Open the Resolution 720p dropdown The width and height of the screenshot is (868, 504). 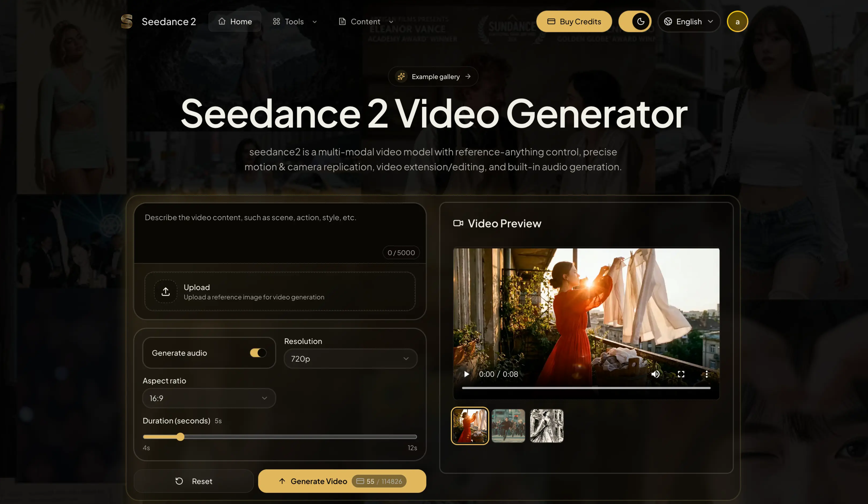(350, 358)
